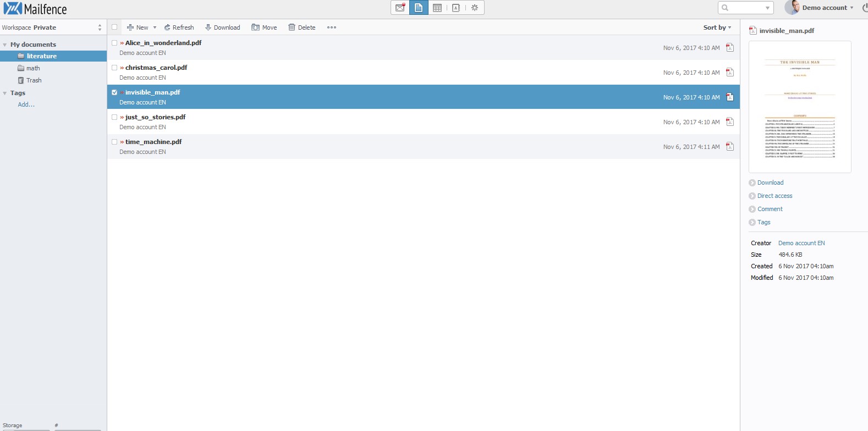The image size is (868, 431).
Task: Open the Contacts icon in top bar
Action: coord(456,8)
